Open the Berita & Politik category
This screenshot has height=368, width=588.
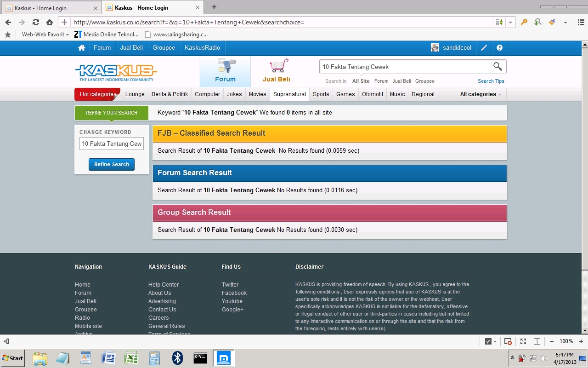click(170, 94)
